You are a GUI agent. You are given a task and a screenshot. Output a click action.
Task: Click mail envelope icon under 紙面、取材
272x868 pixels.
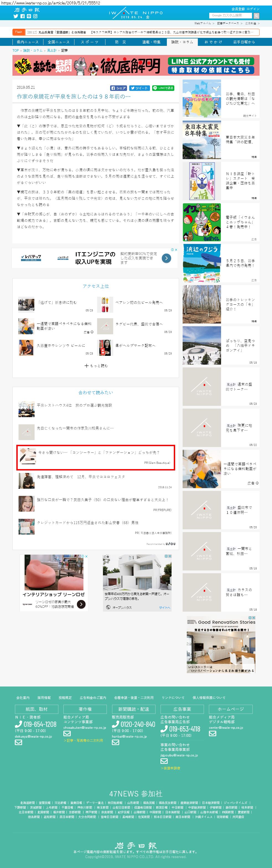(18, 742)
